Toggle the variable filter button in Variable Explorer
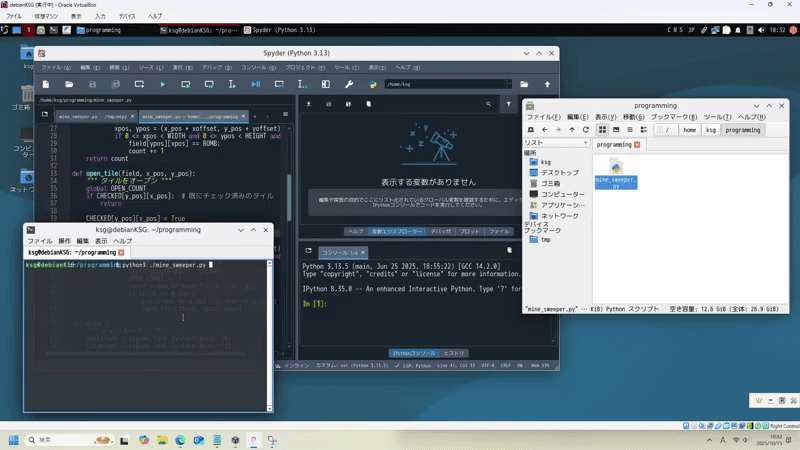Viewport: 800px width, 450px height. [508, 104]
